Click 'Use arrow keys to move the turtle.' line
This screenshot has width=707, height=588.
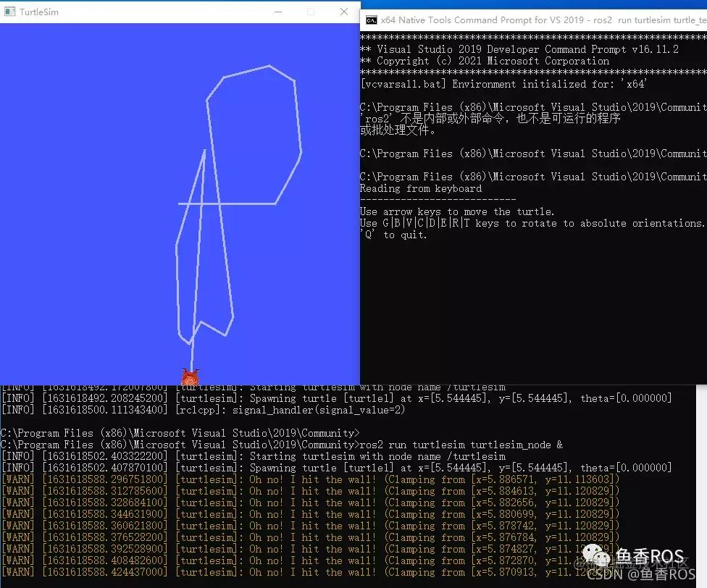click(457, 211)
